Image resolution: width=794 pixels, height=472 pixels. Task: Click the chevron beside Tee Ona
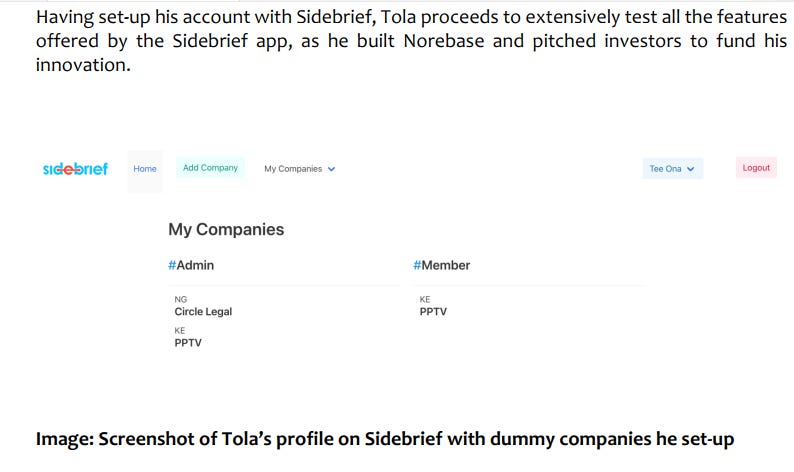click(690, 169)
